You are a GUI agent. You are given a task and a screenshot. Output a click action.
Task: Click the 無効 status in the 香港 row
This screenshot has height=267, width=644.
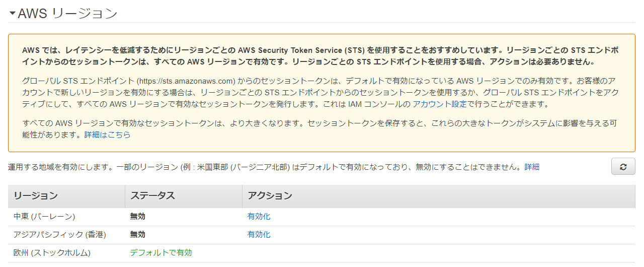pyautogui.click(x=137, y=235)
